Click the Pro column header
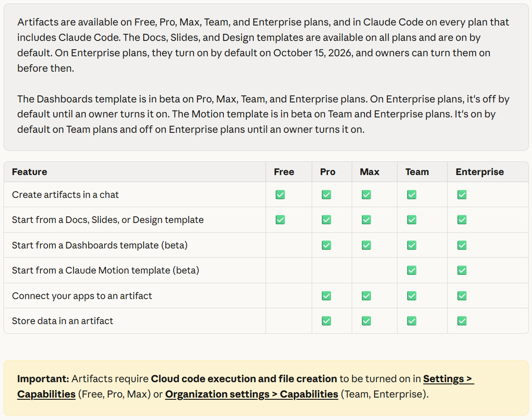This screenshot has width=532, height=420. (328, 172)
